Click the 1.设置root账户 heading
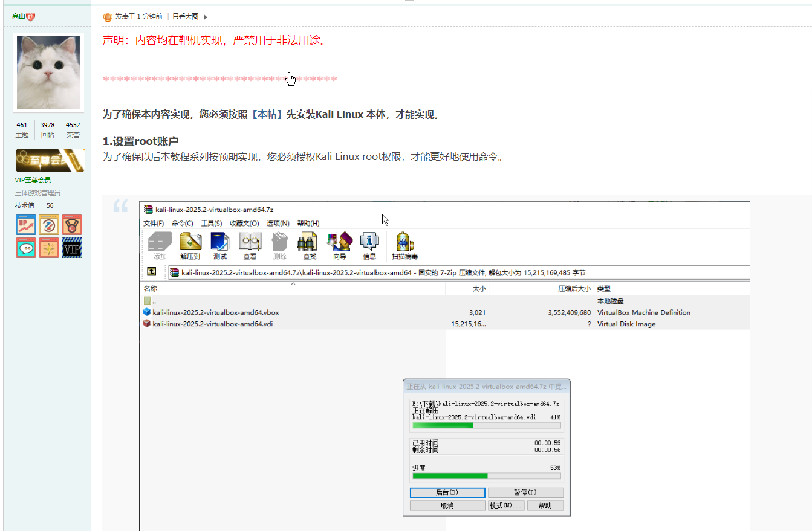This screenshot has height=531, width=812. 140,141
